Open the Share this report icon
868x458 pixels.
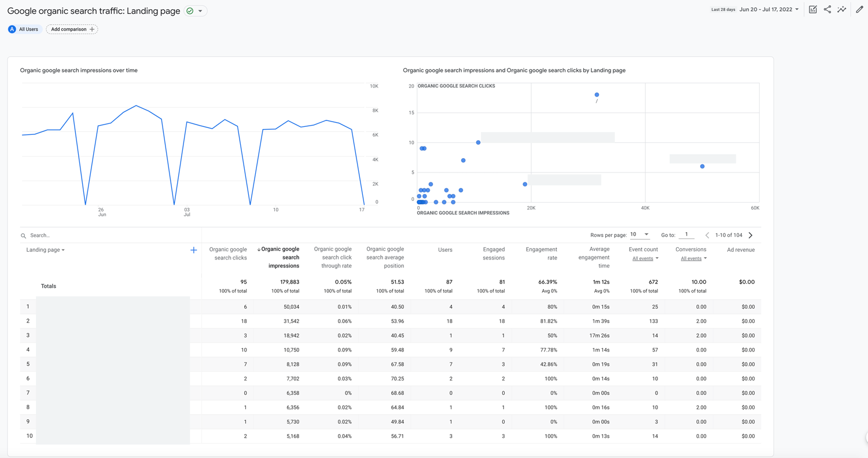click(x=827, y=9)
